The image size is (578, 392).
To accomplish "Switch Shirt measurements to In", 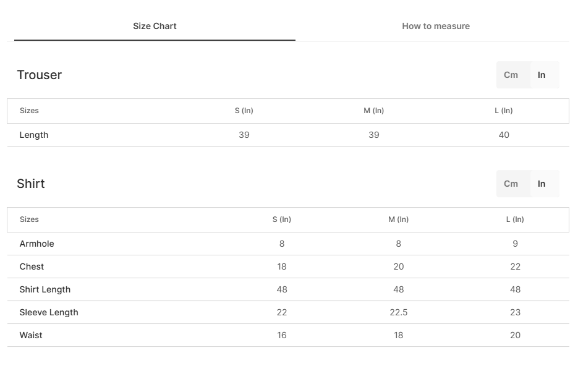I will pyautogui.click(x=542, y=184).
